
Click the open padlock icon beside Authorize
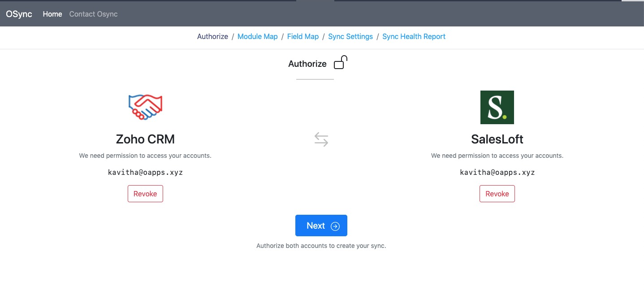click(341, 63)
